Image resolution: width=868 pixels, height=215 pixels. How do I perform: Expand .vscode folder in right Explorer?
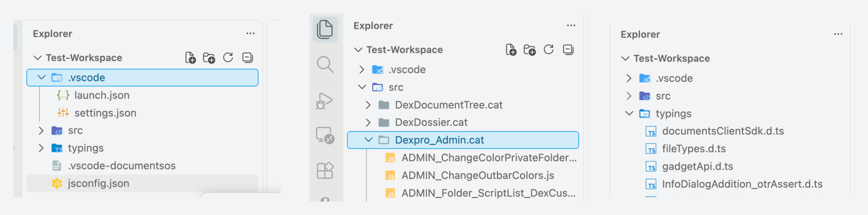point(629,78)
